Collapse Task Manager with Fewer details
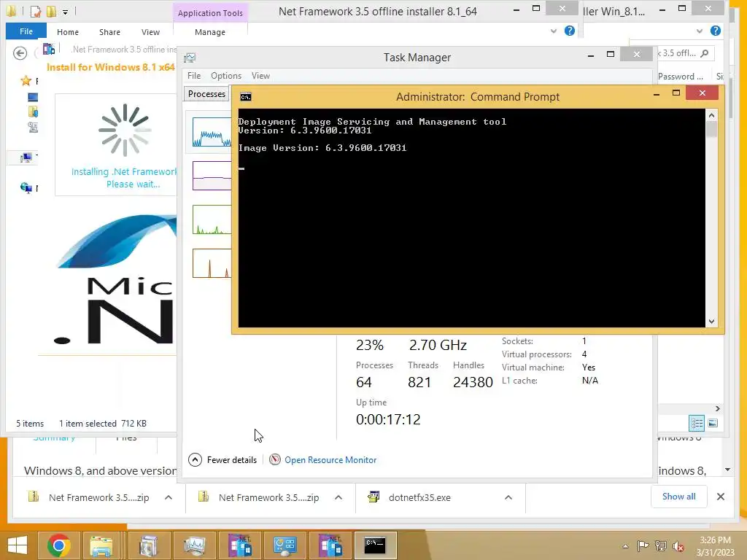The height and width of the screenshot is (560, 747). coord(222,460)
